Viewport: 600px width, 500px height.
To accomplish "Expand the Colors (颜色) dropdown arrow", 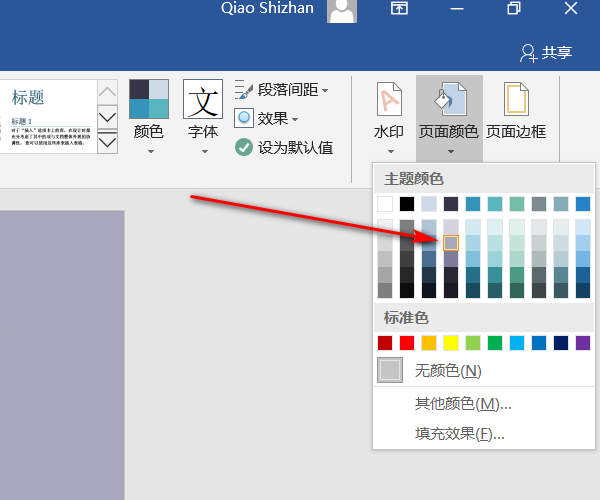I will click(x=149, y=152).
